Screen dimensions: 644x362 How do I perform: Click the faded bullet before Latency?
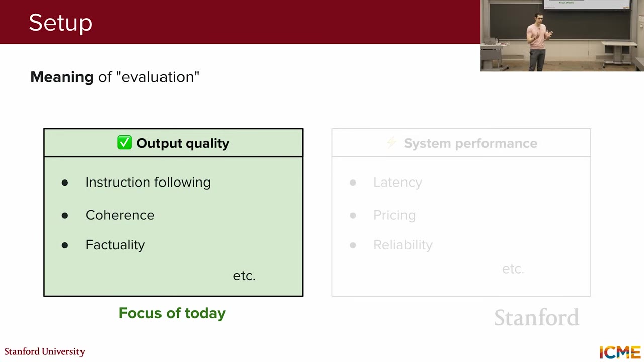tap(353, 183)
